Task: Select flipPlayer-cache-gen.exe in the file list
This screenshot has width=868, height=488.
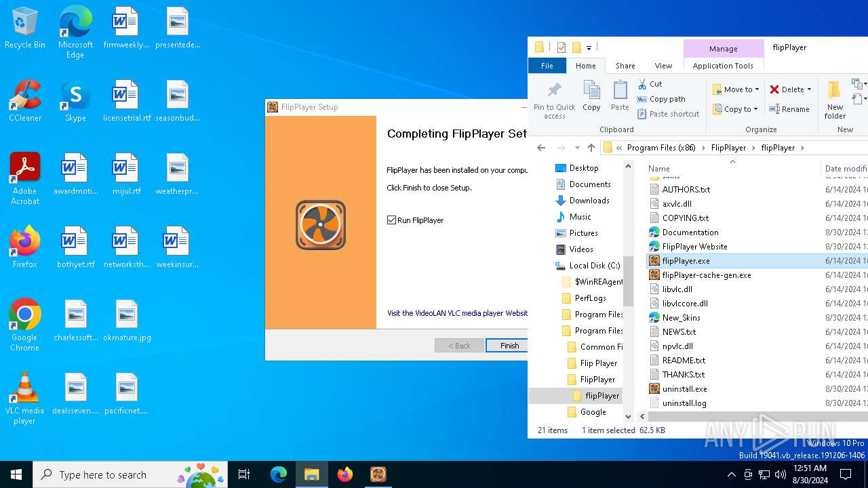Action: [707, 275]
